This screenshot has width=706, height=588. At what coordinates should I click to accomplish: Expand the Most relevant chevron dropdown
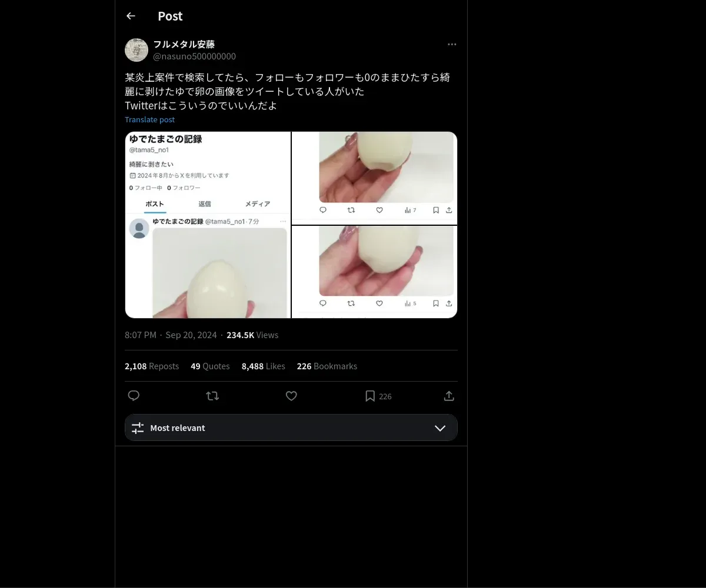440,428
